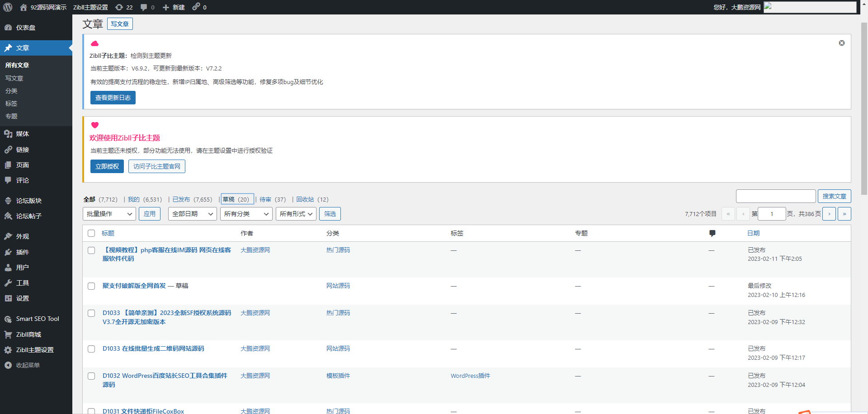Click the updates icon showing 22
Viewport: 868px width, 414px height.
pyautogui.click(x=119, y=7)
